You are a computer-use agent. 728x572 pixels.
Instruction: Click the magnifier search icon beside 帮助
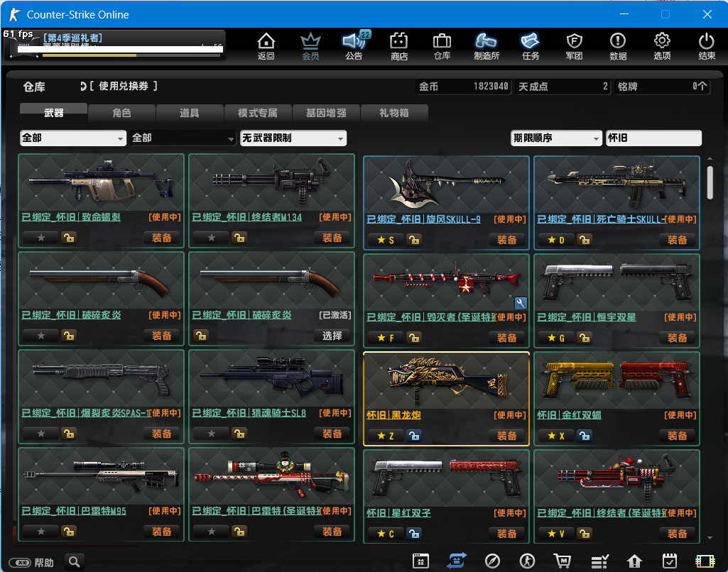(75, 562)
